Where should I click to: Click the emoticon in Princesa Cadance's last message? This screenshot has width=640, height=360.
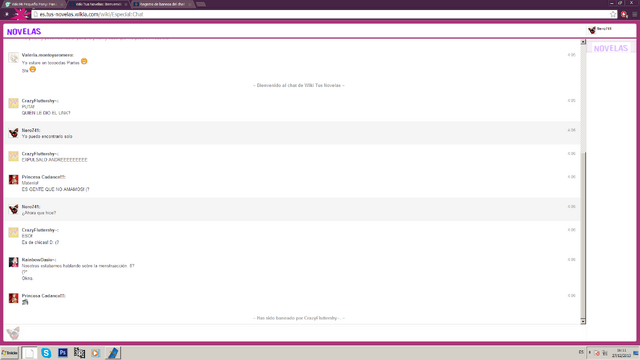(x=25, y=302)
